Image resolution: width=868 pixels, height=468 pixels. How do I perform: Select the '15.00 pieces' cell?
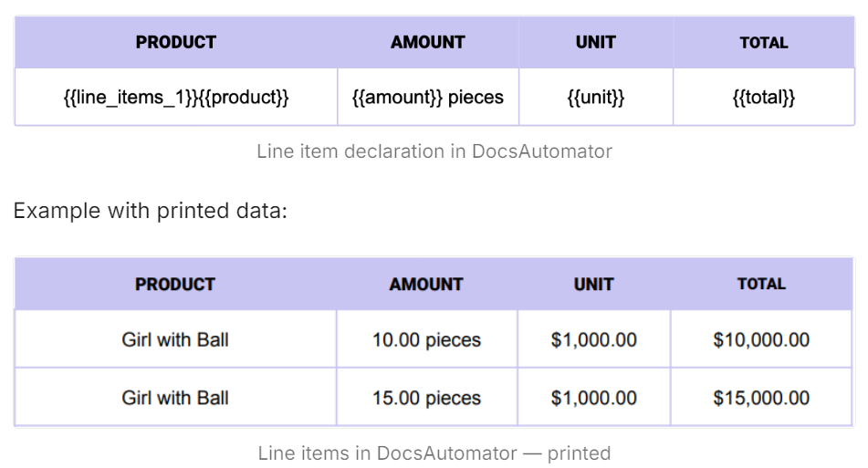[x=426, y=398]
